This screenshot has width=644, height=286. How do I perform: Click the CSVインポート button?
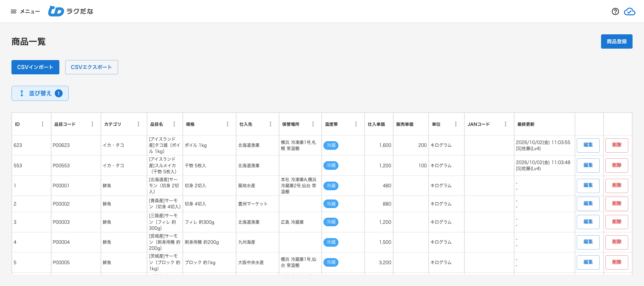click(x=35, y=67)
